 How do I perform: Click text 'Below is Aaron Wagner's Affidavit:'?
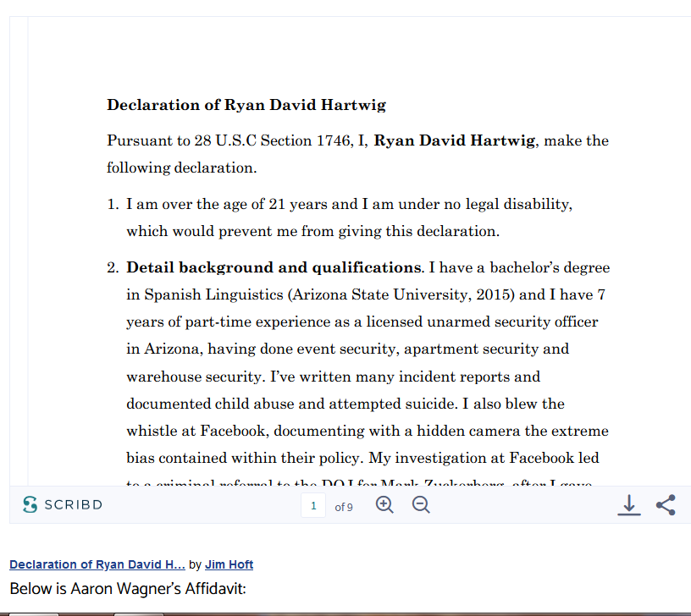pyautogui.click(x=128, y=589)
